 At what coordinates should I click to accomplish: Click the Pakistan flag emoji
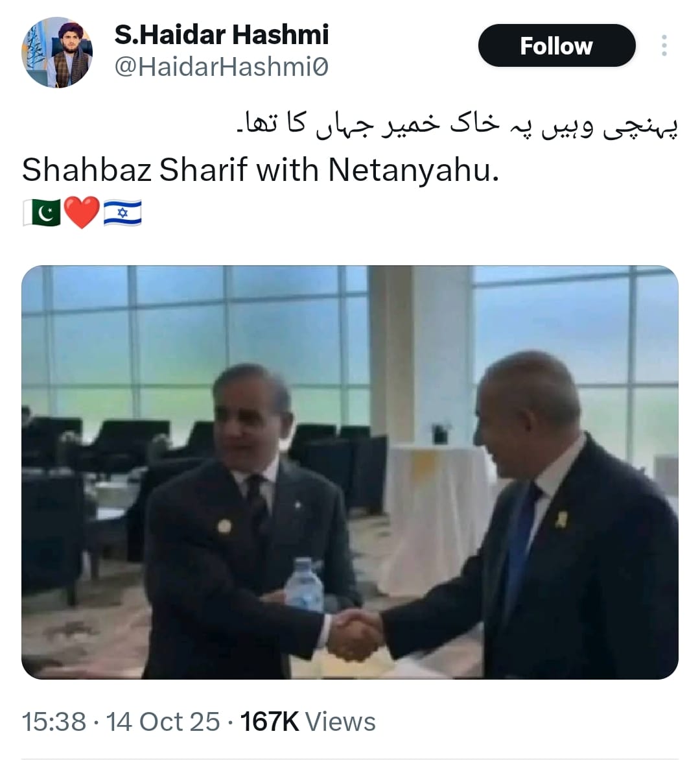coord(41,213)
